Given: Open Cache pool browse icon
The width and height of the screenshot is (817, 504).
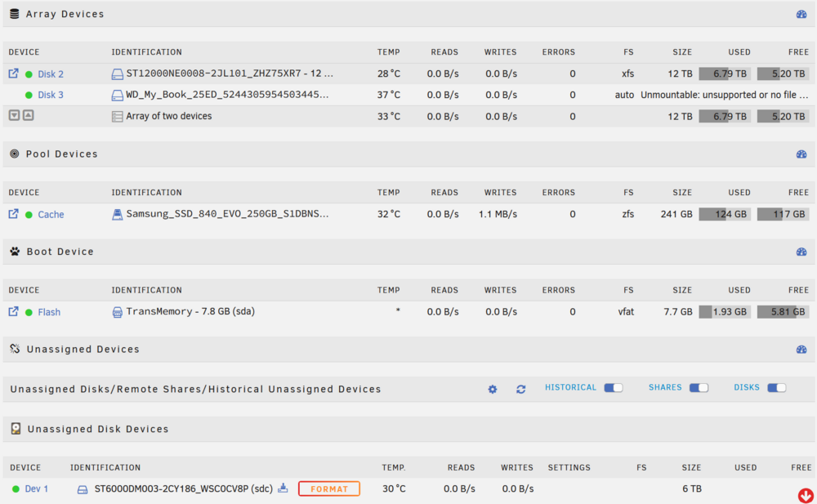Looking at the screenshot, I should click(14, 214).
